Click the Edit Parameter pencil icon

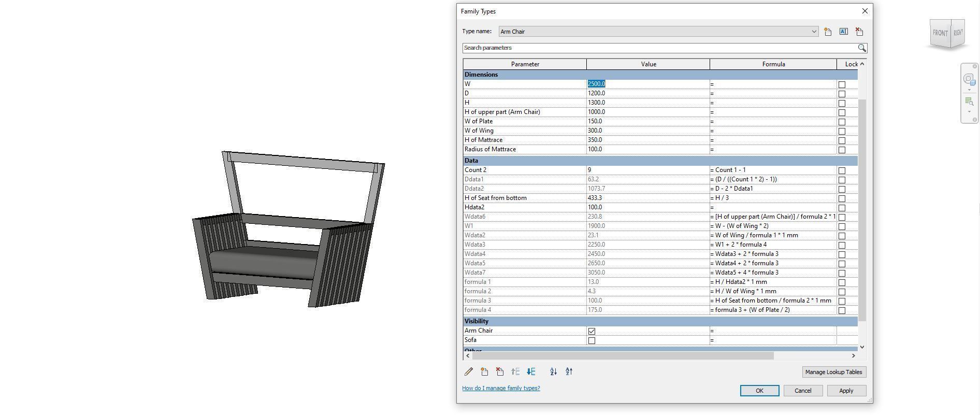click(469, 371)
